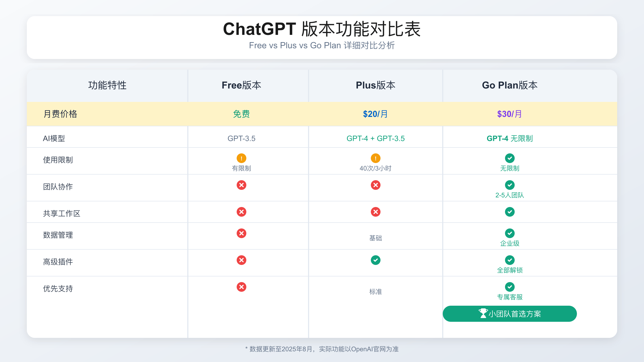Click the green checkmark above 企业级
This screenshot has width=644, height=362.
coord(510,233)
